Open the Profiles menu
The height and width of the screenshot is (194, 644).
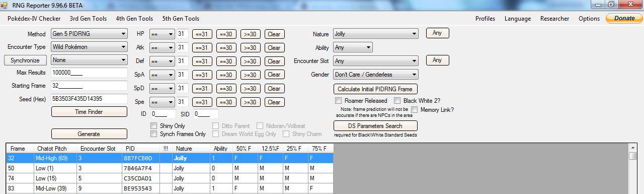click(x=486, y=19)
